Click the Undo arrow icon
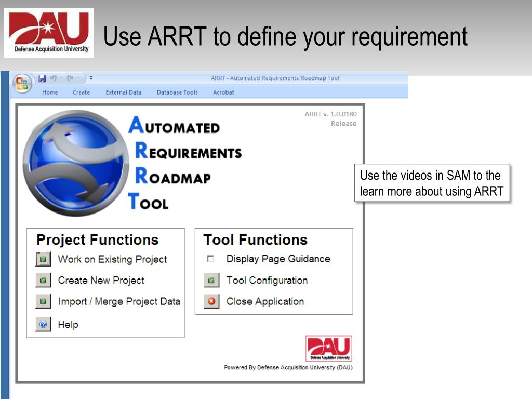Screen dimensions: 532x399 pos(54,78)
